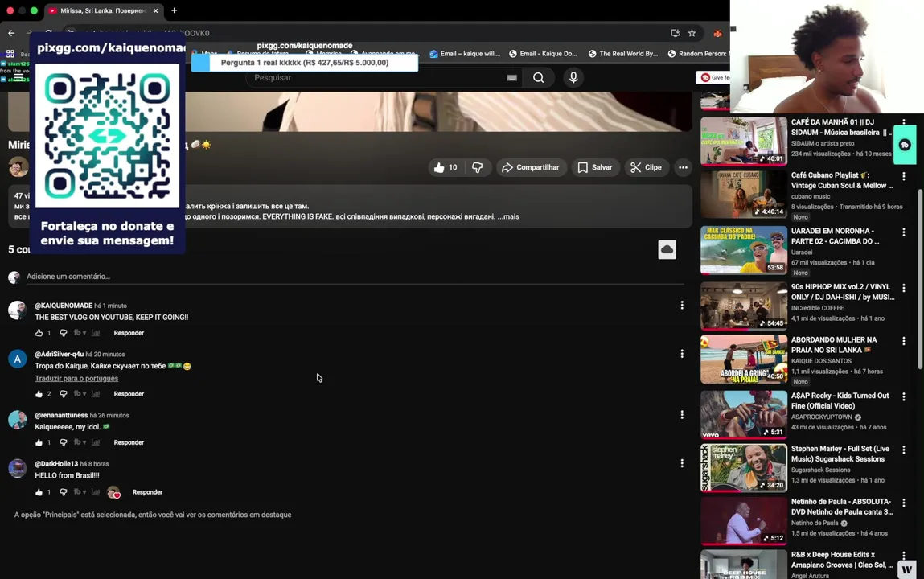
Task: Click the Compartilhar share button
Action: [531, 168]
